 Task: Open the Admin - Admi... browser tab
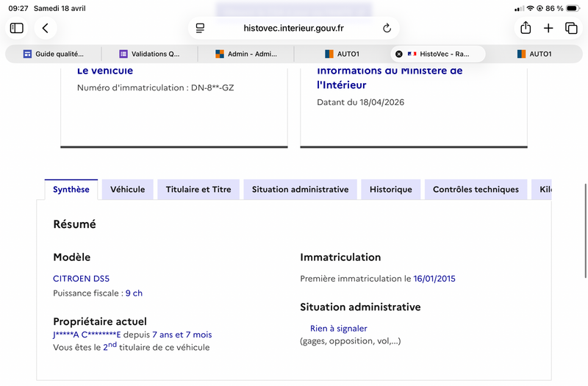(246, 54)
